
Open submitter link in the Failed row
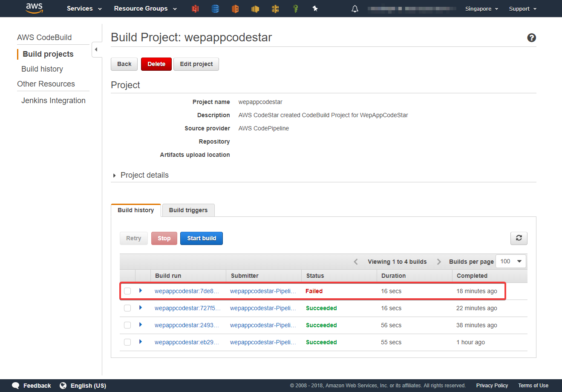tap(263, 291)
